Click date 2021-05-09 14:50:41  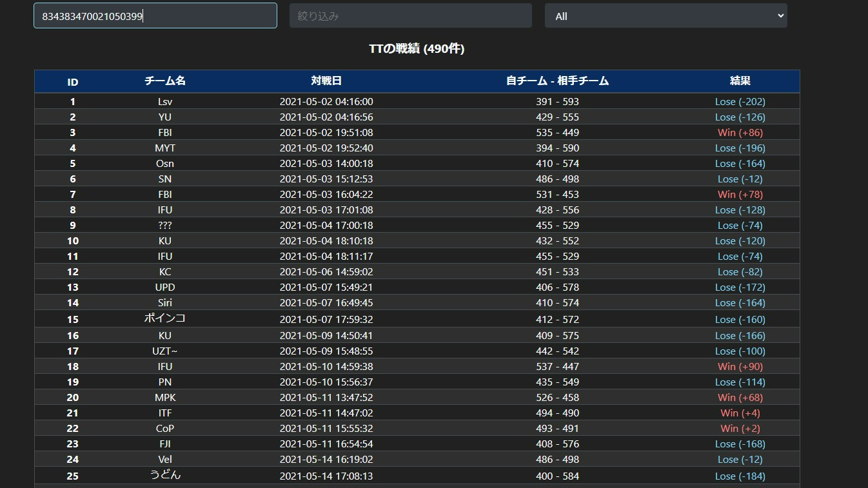point(326,335)
